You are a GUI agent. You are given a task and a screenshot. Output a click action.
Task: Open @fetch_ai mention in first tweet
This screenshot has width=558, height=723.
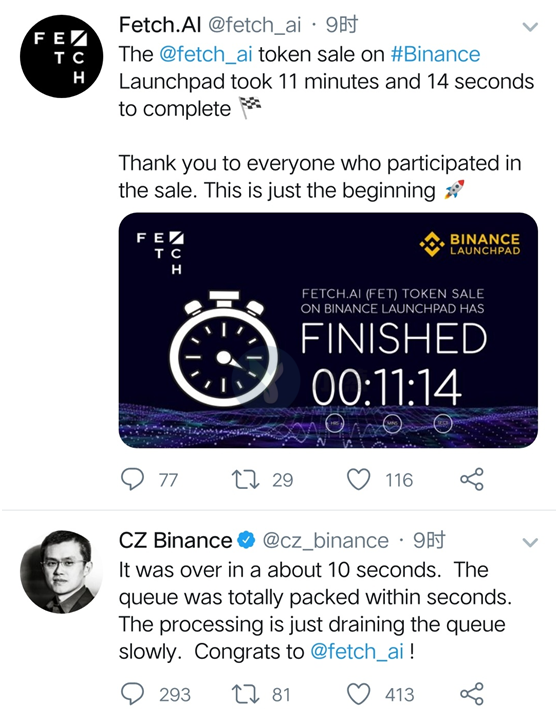206,54
